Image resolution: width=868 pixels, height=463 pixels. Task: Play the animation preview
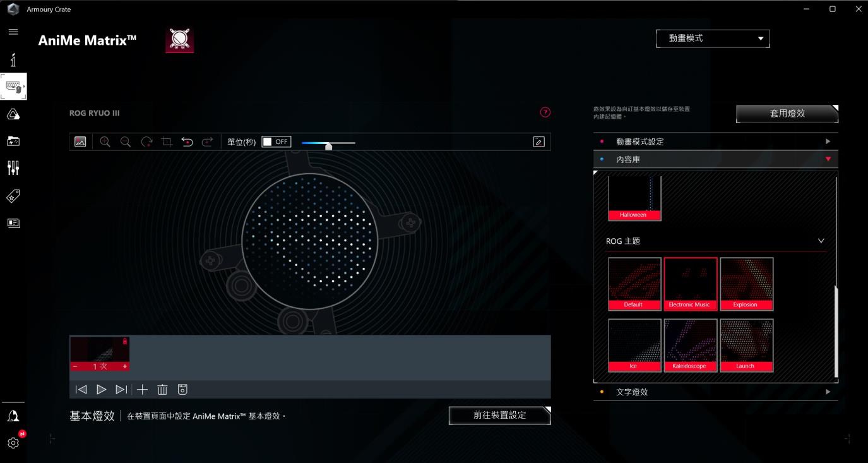point(101,390)
